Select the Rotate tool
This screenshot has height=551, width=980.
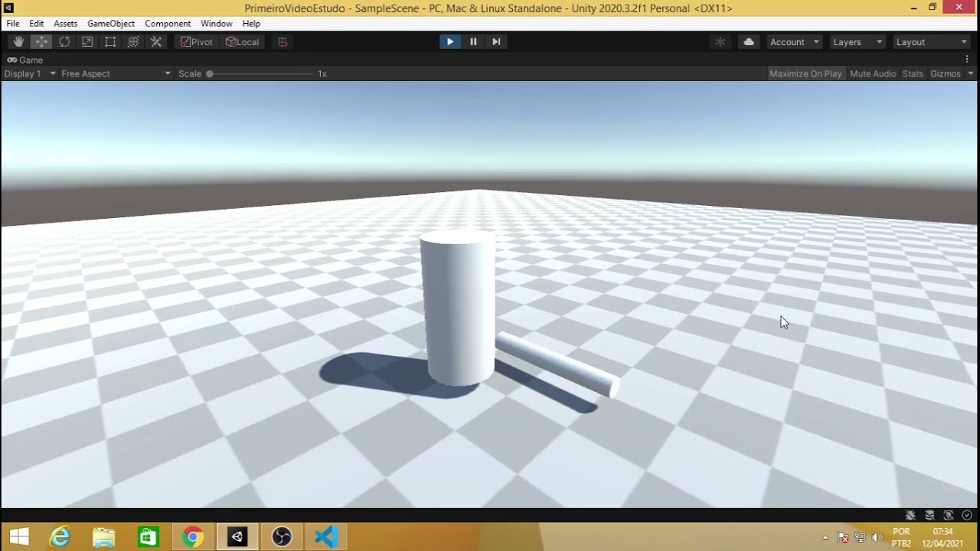[x=64, y=42]
